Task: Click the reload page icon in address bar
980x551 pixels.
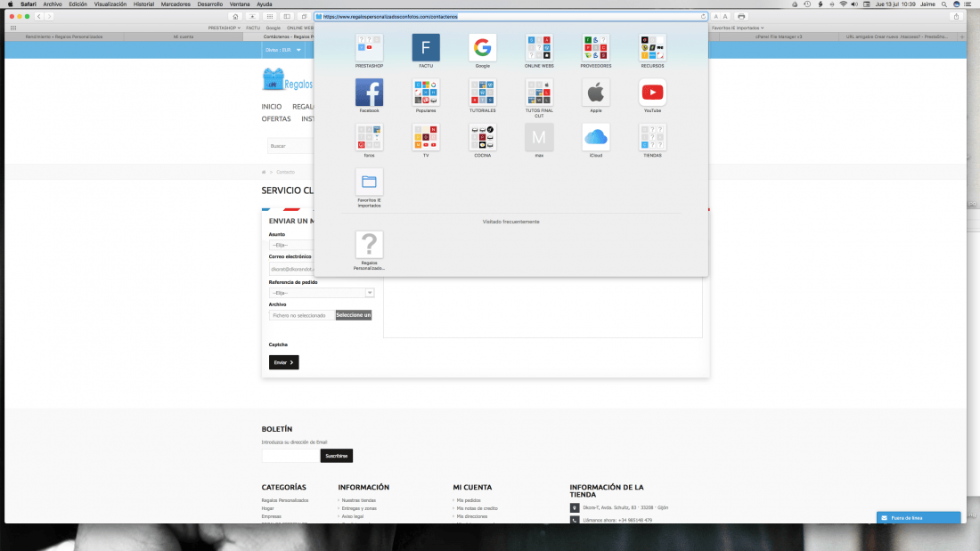Action: 703,17
